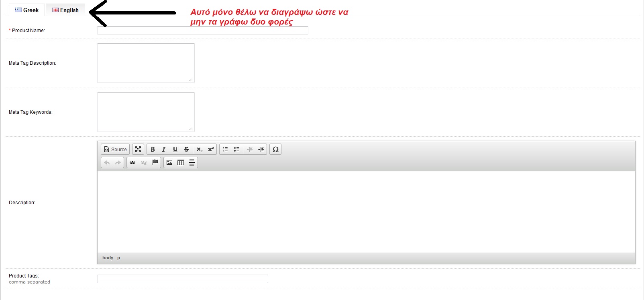Focus the Meta Tag Keywords textarea
The height and width of the screenshot is (300, 644).
click(146, 112)
